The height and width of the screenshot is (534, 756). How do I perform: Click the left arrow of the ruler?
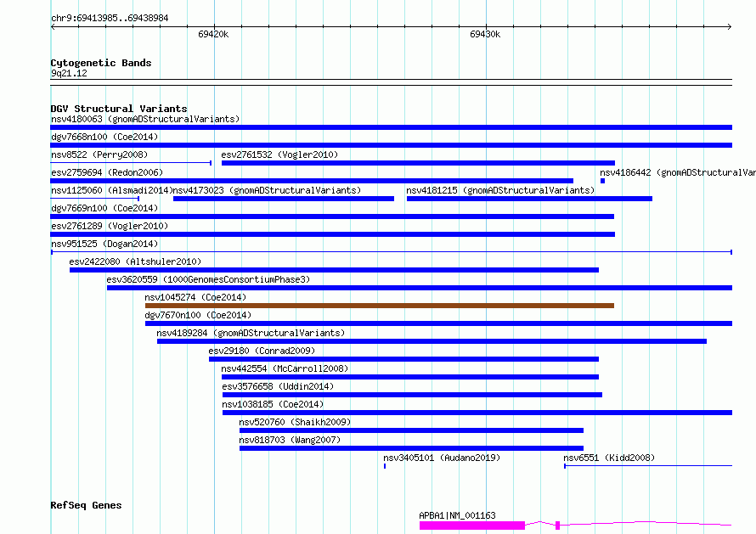pyautogui.click(x=53, y=26)
